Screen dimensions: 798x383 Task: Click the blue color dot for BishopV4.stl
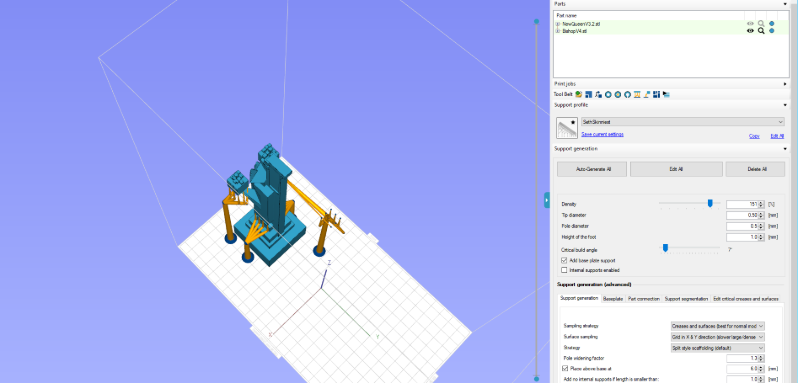(x=772, y=31)
